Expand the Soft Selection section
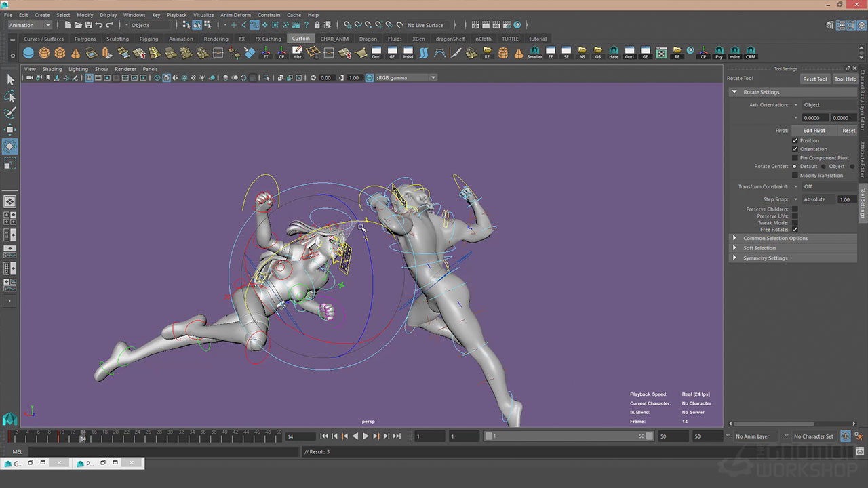The image size is (868, 488). click(x=759, y=248)
